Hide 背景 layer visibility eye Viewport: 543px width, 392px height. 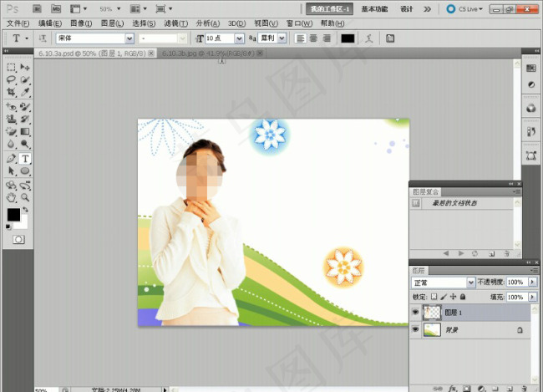point(415,329)
